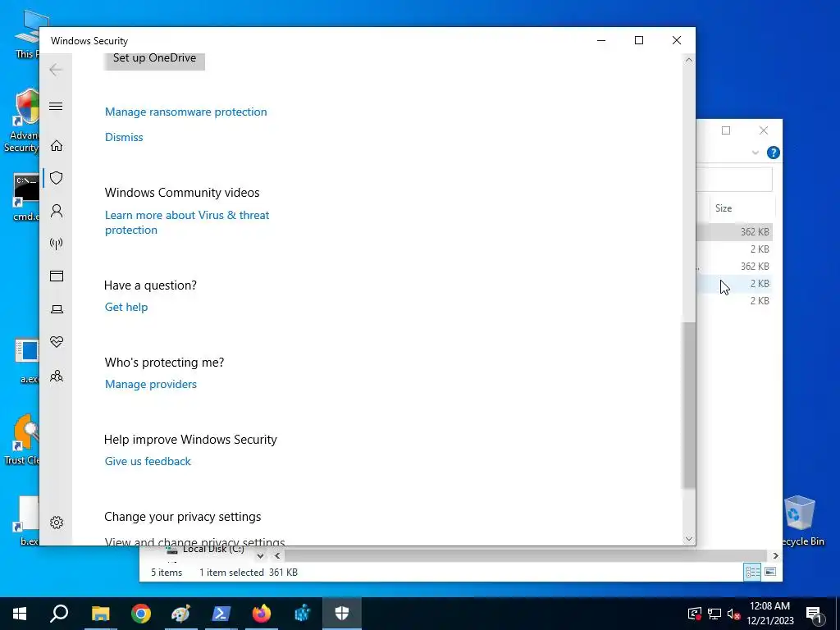Launch Google Chrome from the taskbar
Screen dimensions: 840x630
(x=141, y=614)
